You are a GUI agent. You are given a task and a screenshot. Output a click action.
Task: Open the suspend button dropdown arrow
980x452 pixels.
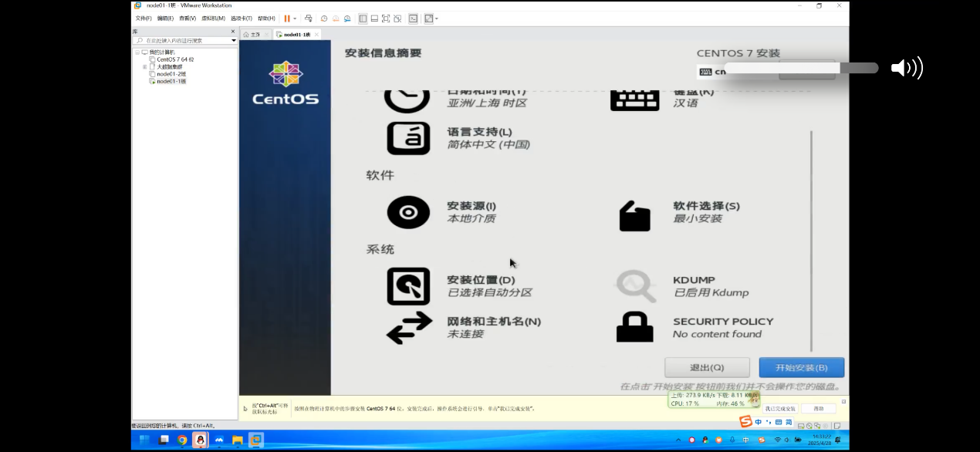point(293,18)
